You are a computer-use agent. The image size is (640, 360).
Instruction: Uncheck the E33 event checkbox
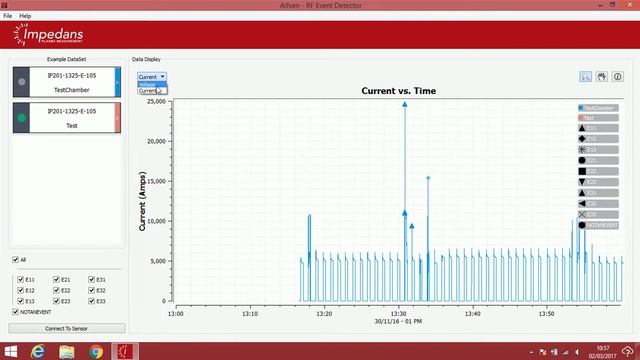91,301
